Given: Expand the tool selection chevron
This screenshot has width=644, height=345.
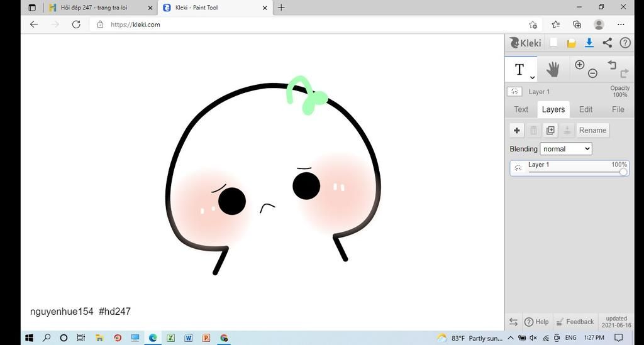Looking at the screenshot, I should coord(532,77).
